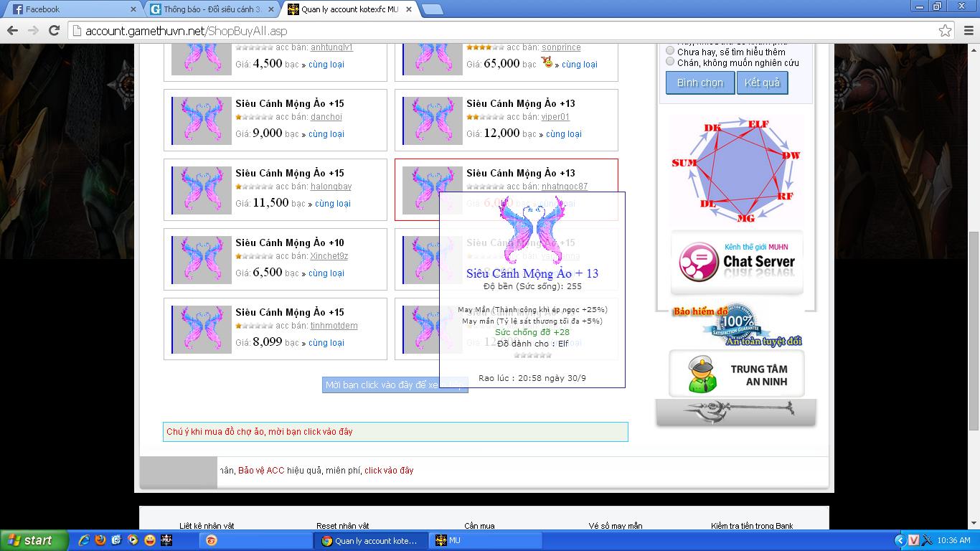Open Kiểm tra tiền trong Bank item
Image resolution: width=980 pixels, height=551 pixels.
(x=752, y=526)
